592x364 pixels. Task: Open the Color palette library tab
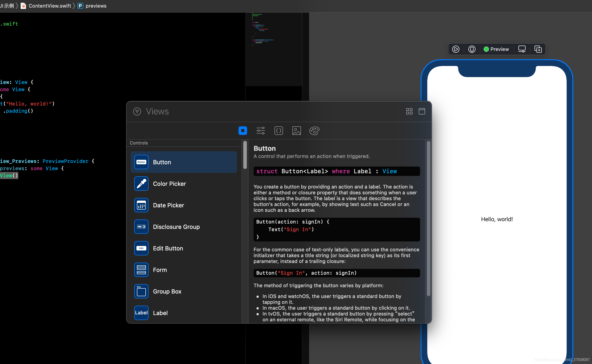coord(314,130)
